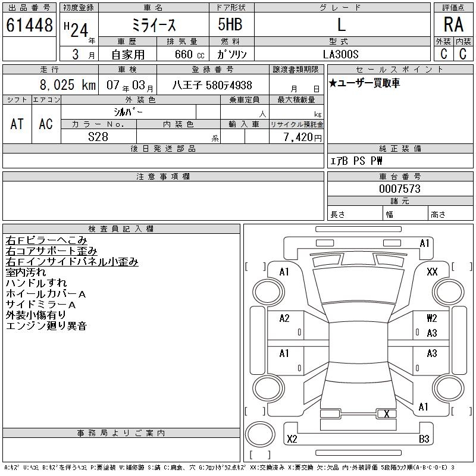Select the RA evaluation score
Image resolution: width=476 pixels, height=476 pixels.
point(453,24)
